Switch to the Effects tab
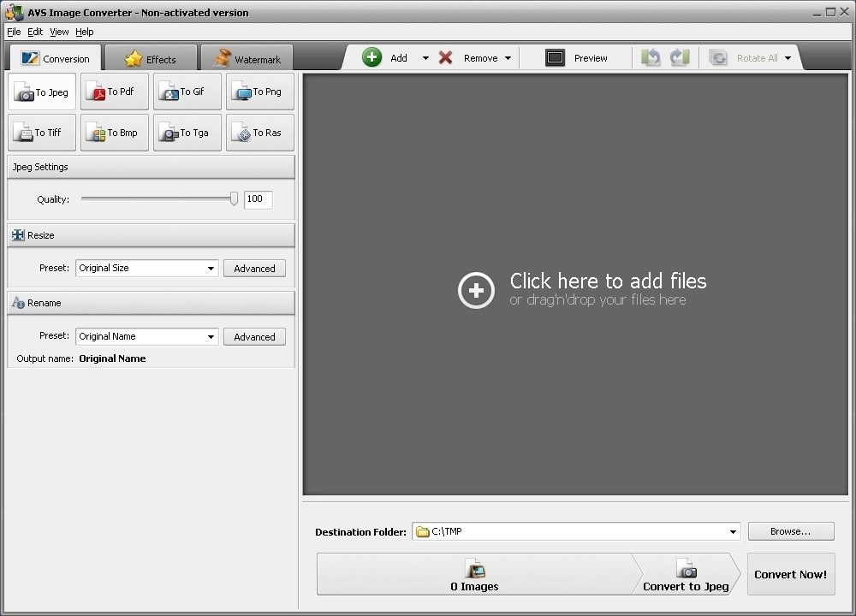 pyautogui.click(x=151, y=57)
